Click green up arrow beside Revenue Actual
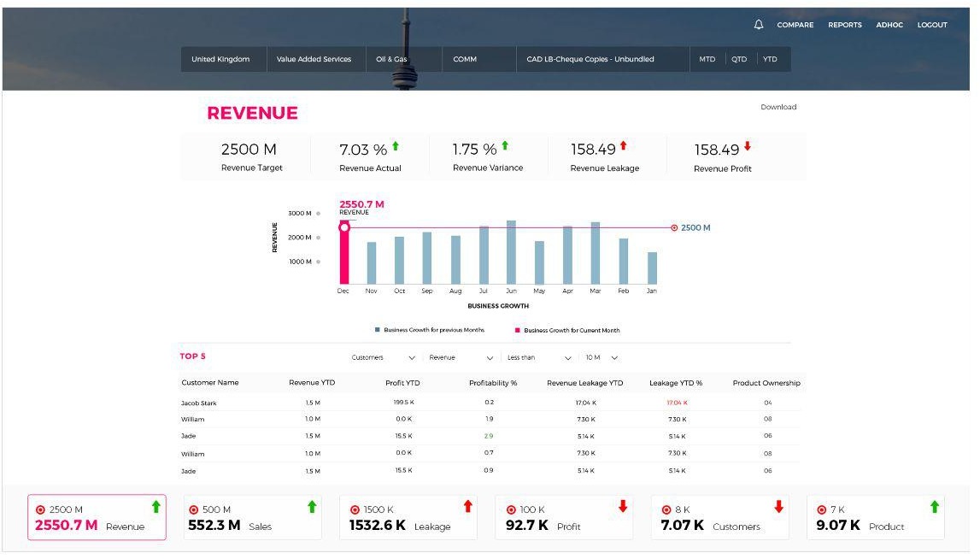This screenshot has width=980, height=559. click(x=396, y=146)
